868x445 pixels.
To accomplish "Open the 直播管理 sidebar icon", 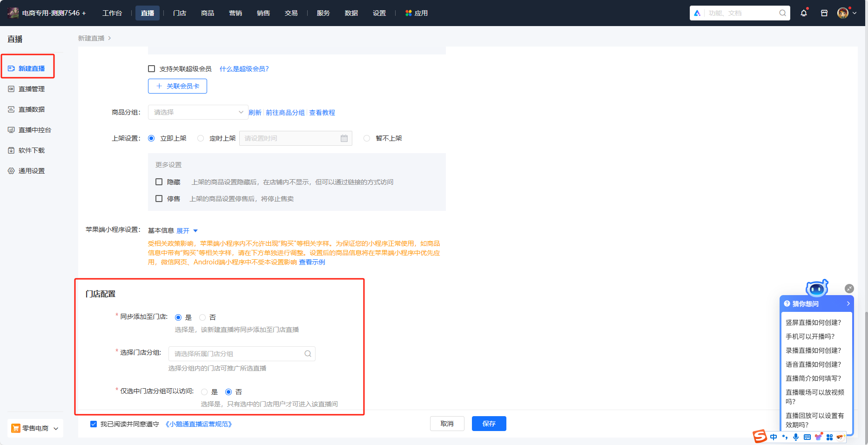I will tap(11, 89).
